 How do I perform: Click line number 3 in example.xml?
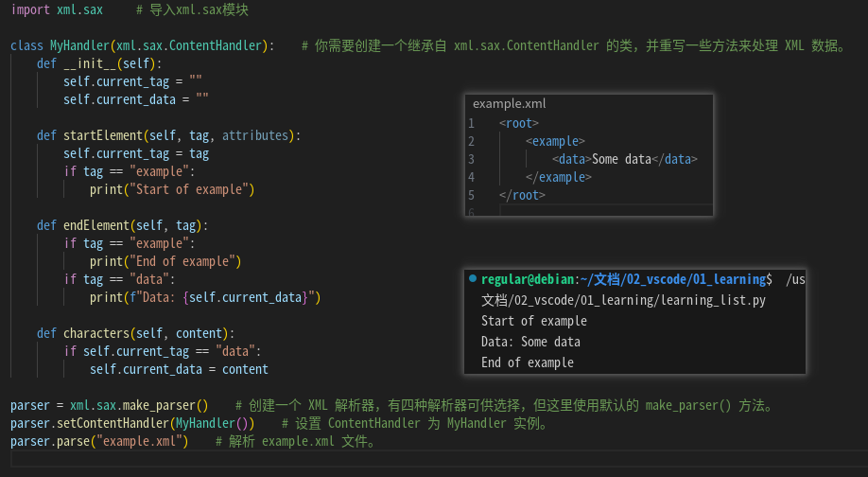471,159
